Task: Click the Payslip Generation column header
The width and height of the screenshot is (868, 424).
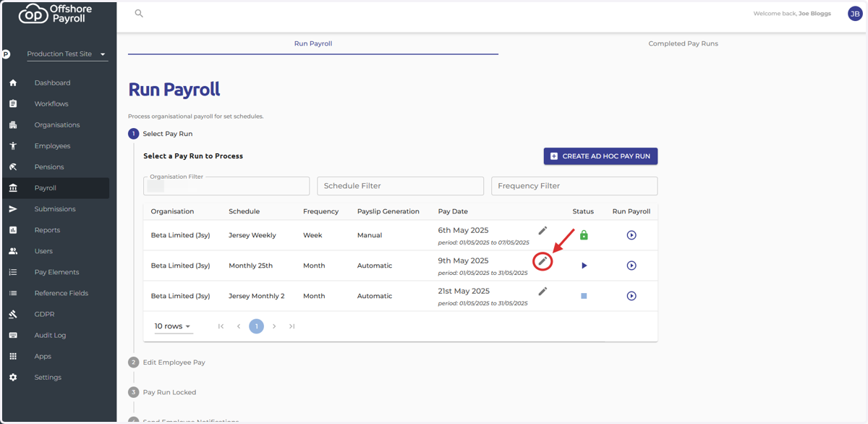Action: coord(388,211)
